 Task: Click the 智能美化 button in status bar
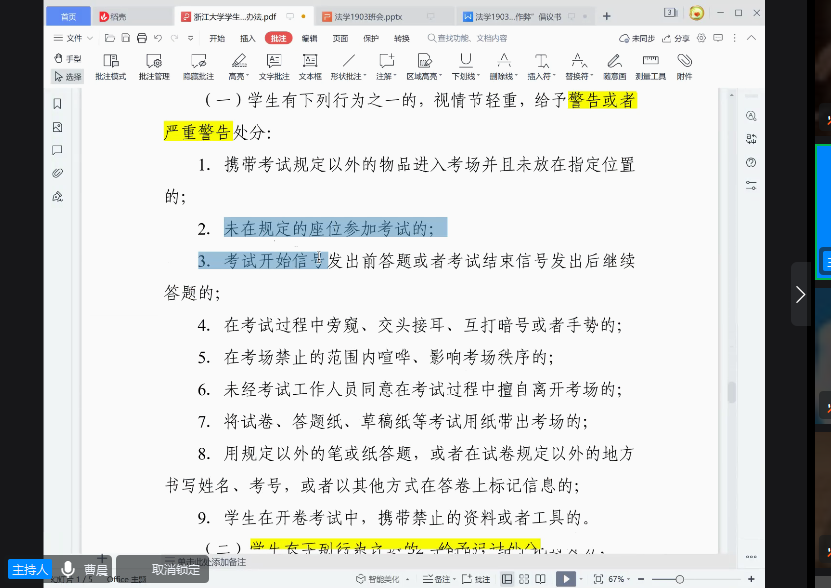click(378, 579)
